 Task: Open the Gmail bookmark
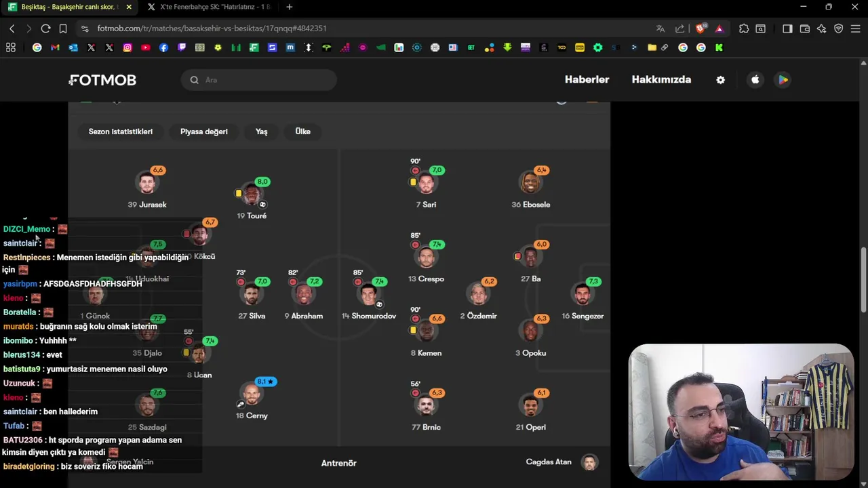click(55, 47)
